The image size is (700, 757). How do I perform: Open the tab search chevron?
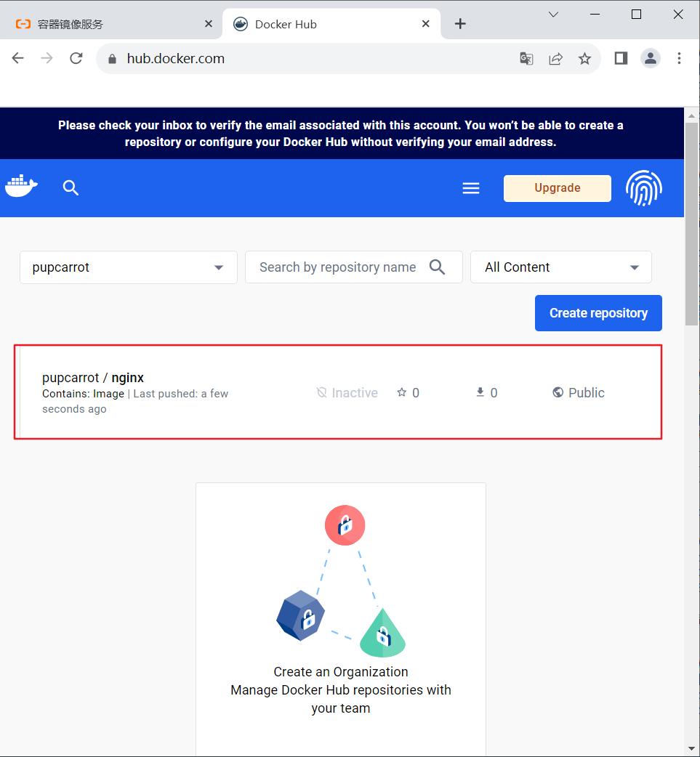[x=554, y=15]
